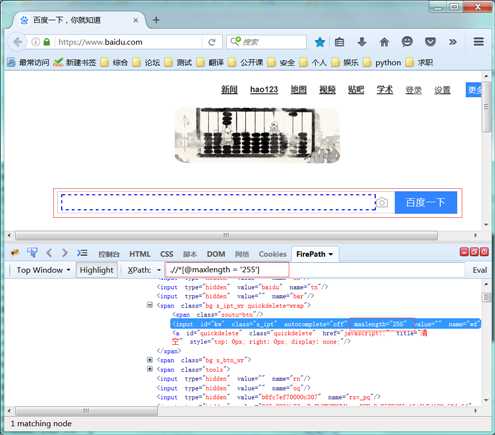Open the first Baidu nav link left of hao123
Viewport: 495px width, 435px height.
(x=229, y=89)
